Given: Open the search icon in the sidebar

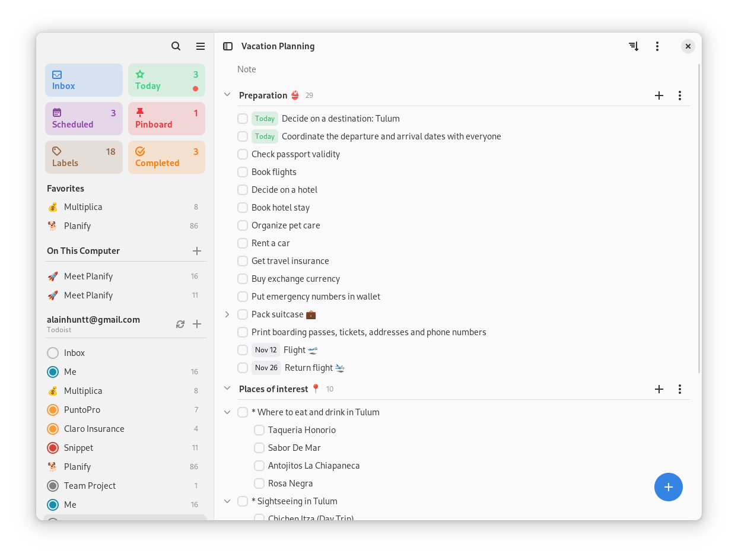Looking at the screenshot, I should [176, 46].
